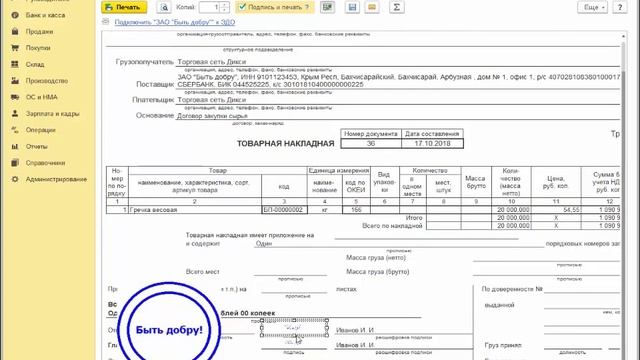The width and height of the screenshot is (640, 360).
Task: Open Отчеты section in sidebar
Action: pos(36,146)
